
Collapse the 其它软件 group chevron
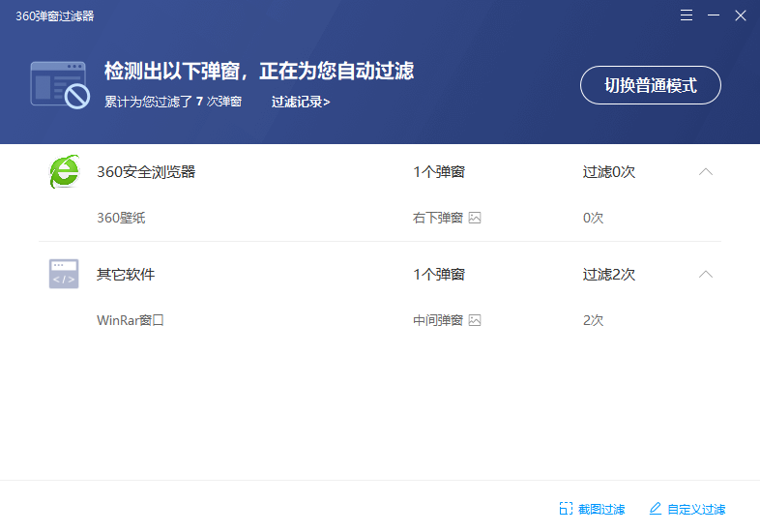(706, 274)
